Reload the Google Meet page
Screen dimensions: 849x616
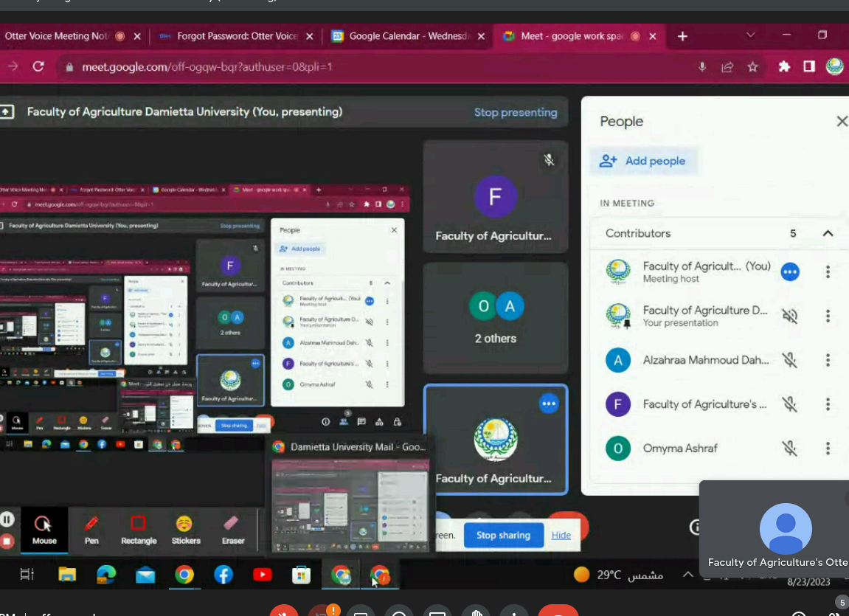(38, 66)
